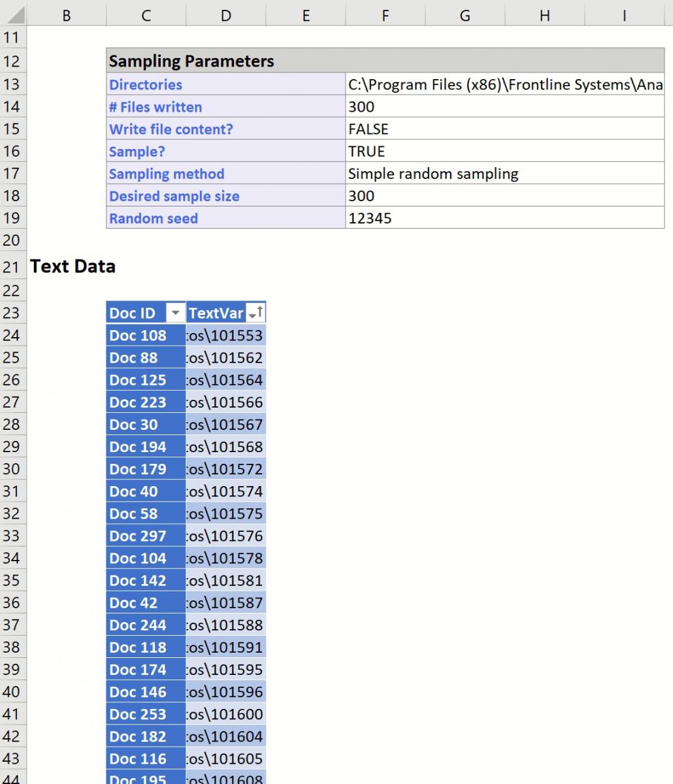The height and width of the screenshot is (784, 673).
Task: Click the directory path value cell
Action: 504,84
